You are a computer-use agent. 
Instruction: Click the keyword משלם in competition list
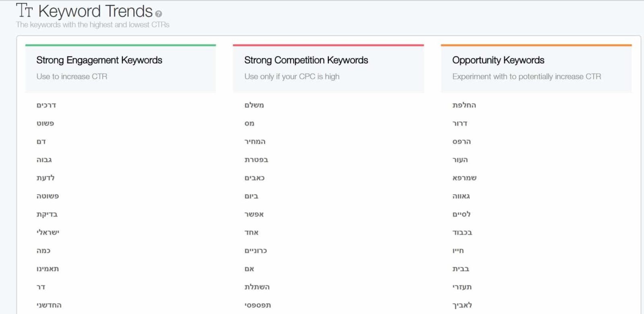[254, 105]
